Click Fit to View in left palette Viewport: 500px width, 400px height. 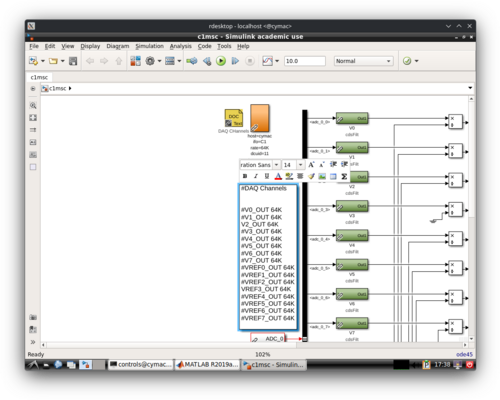point(33,118)
